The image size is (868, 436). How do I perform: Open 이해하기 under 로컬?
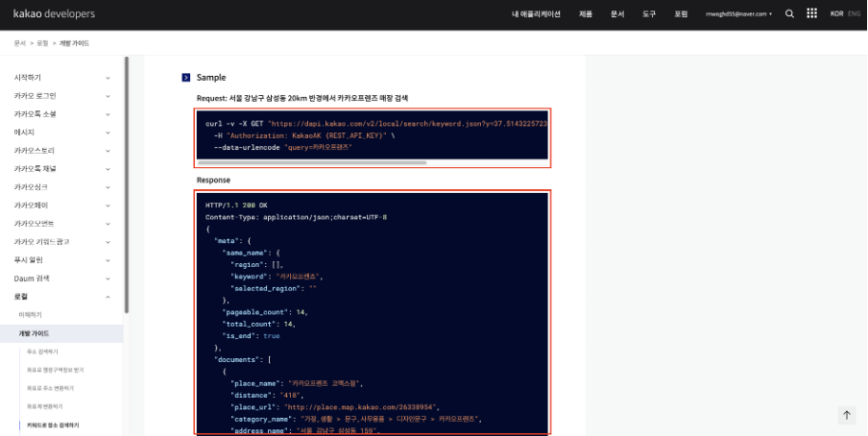tap(31, 315)
